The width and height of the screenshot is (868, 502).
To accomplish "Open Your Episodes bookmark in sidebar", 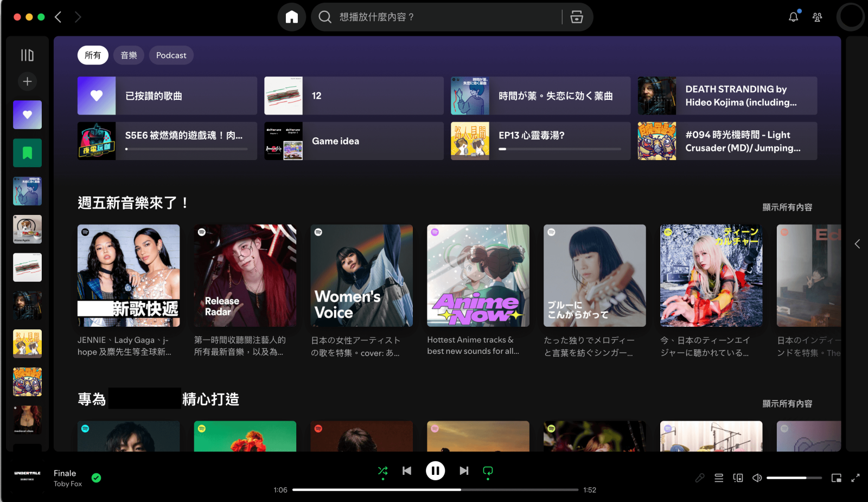I will click(27, 152).
